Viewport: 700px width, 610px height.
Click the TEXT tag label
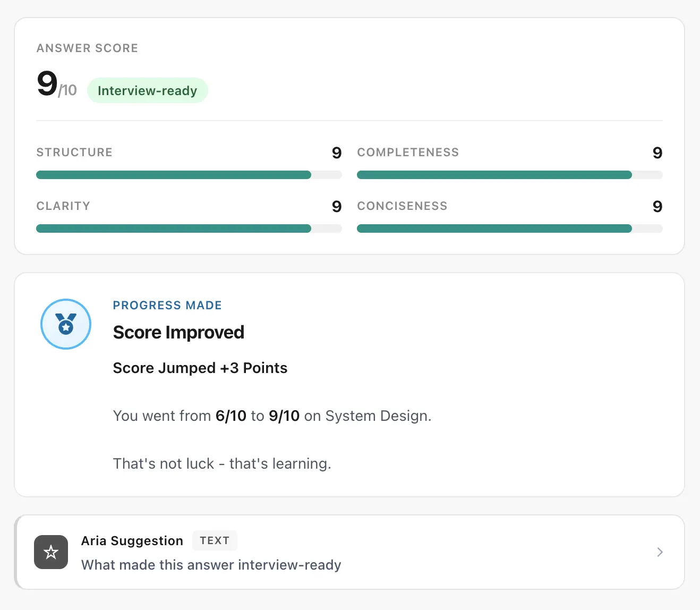click(x=215, y=540)
